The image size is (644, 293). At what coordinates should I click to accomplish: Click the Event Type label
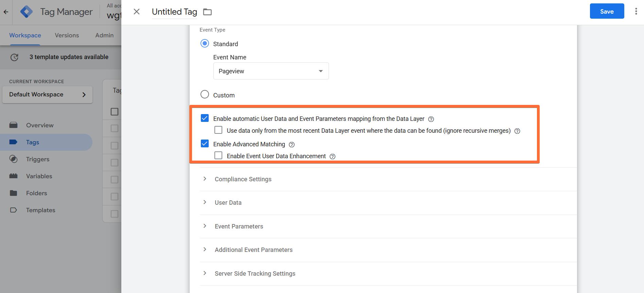click(212, 30)
